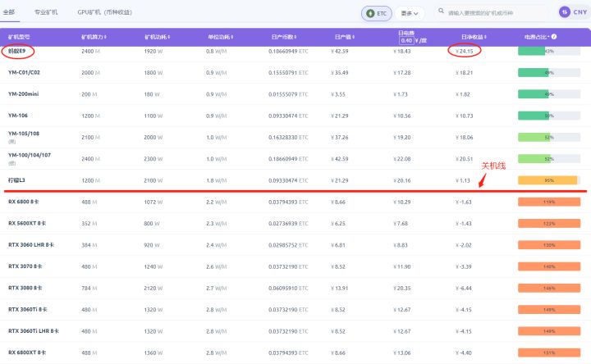591x364 pixels.
Task: Sort by 矿机功耗 column arrows
Action: (168, 38)
